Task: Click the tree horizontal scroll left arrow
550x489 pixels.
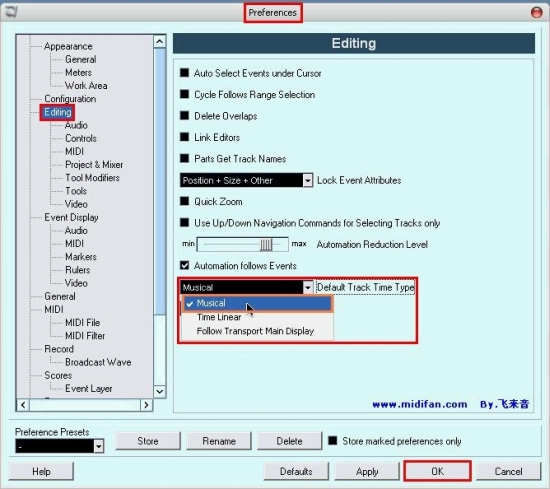Action: (23, 405)
